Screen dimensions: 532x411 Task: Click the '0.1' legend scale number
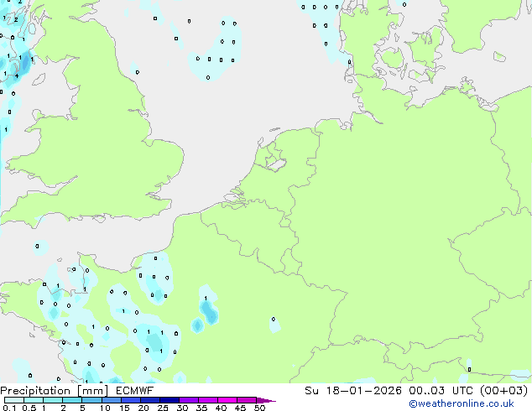coord(8,408)
